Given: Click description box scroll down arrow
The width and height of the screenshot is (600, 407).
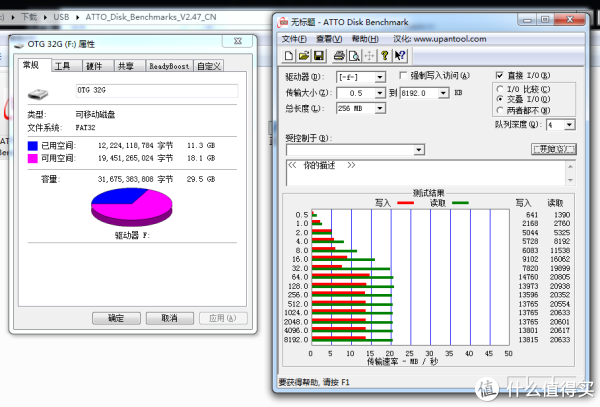Looking at the screenshot, I should coord(570,180).
